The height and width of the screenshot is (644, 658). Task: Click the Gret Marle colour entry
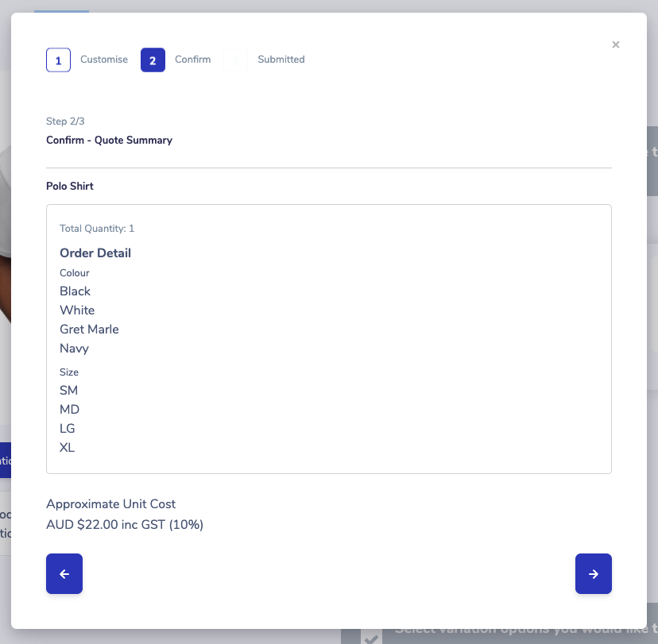pos(89,330)
